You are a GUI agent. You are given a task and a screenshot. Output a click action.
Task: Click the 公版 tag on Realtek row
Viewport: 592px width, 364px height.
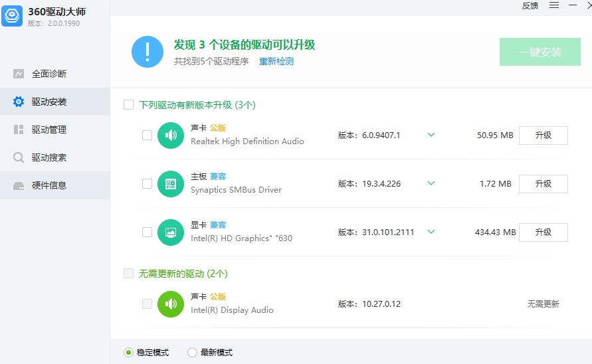(218, 128)
